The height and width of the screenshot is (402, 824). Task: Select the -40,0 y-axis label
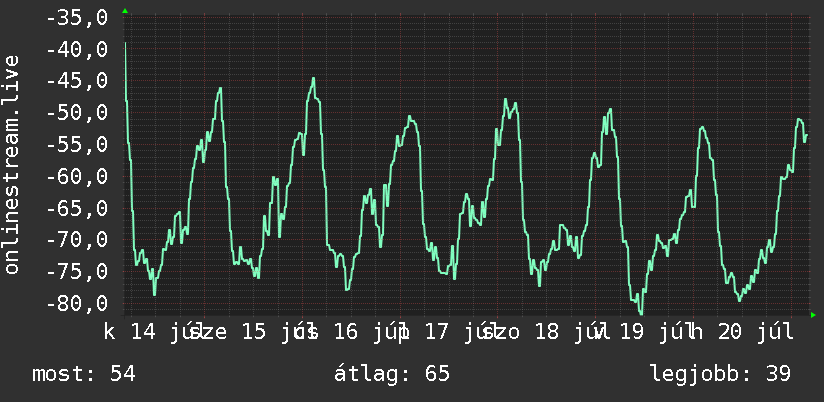pos(77,49)
